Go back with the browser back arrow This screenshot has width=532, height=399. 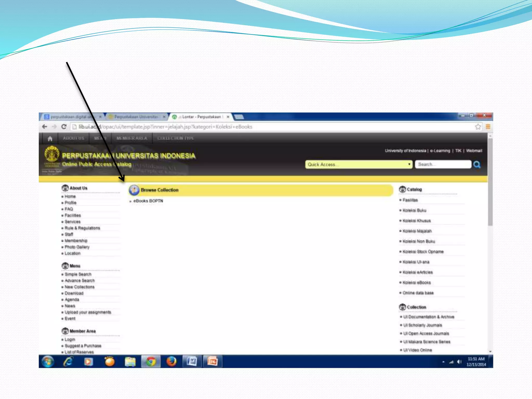click(45, 127)
